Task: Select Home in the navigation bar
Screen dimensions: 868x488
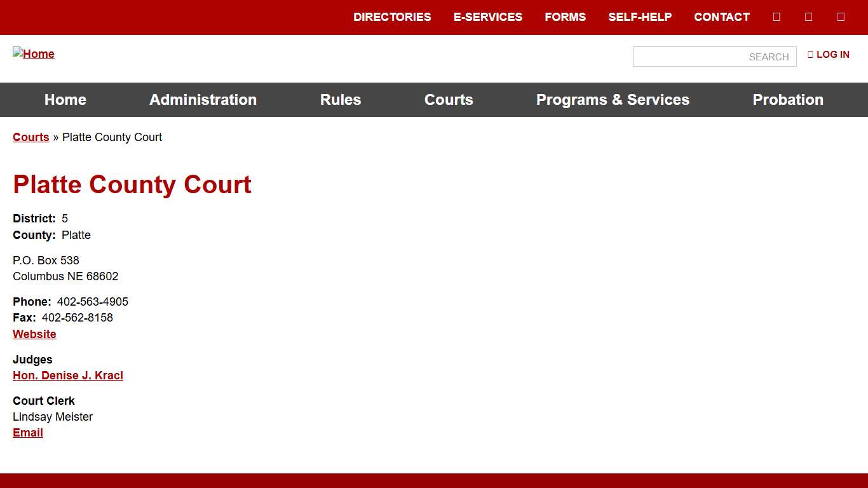Action: (65, 100)
